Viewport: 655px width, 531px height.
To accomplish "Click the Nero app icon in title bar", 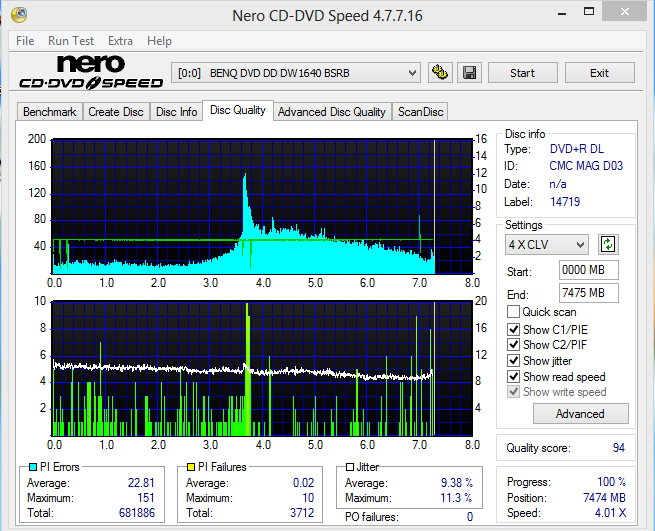I will coord(19,15).
